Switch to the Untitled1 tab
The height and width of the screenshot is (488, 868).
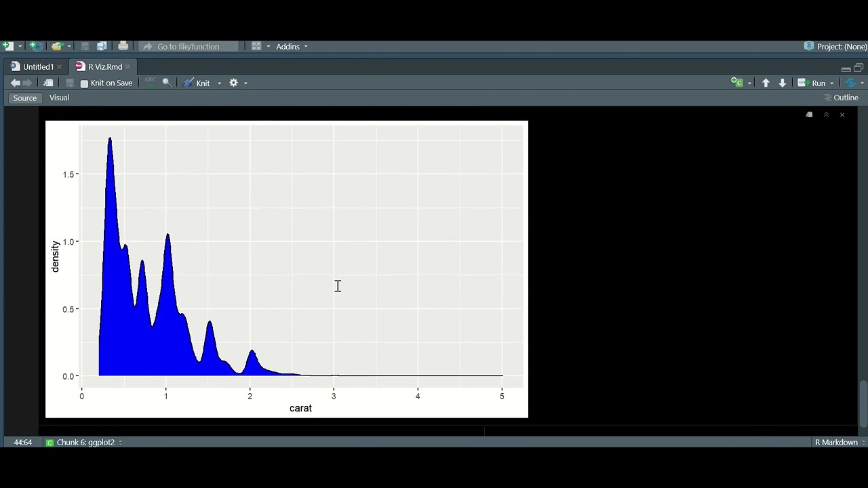pos(38,66)
